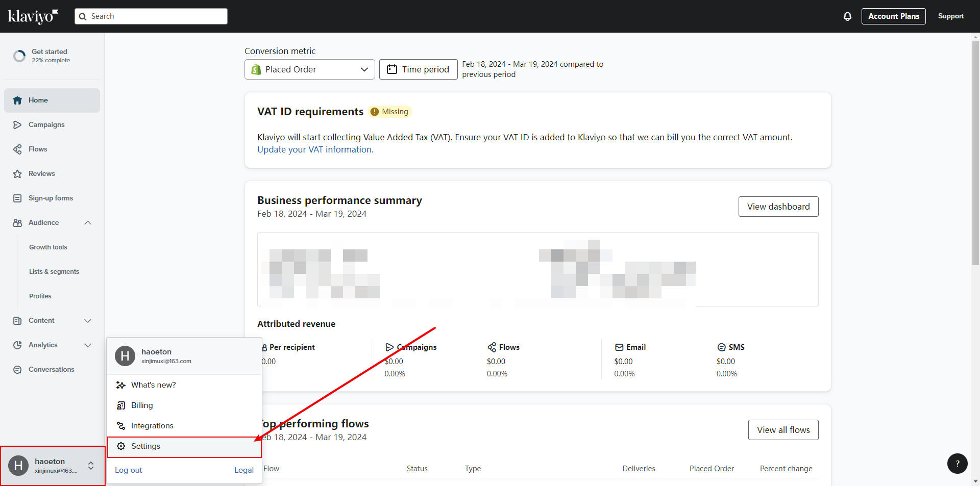The height and width of the screenshot is (486, 980).
Task: Click the avatar H in account popup
Action: pos(125,356)
